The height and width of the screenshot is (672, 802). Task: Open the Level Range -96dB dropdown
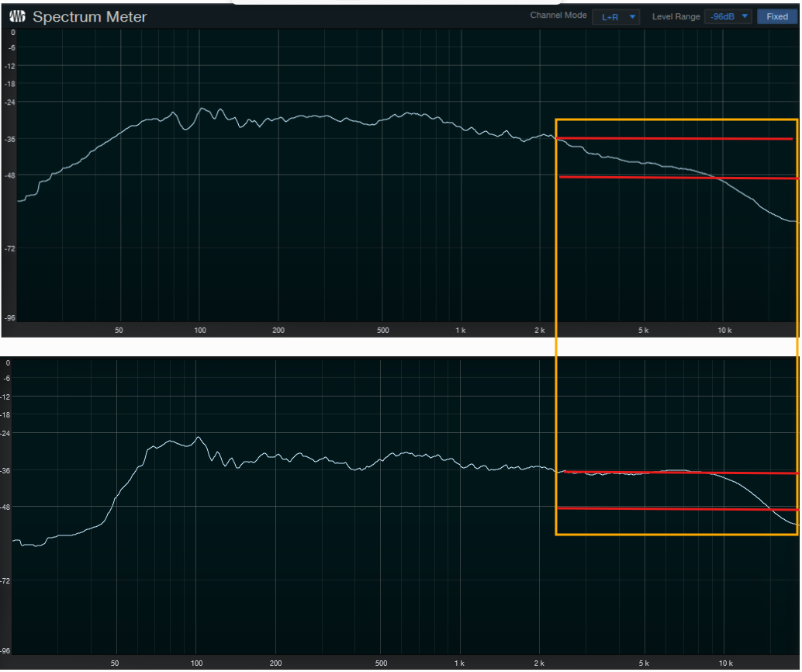pyautogui.click(x=728, y=17)
